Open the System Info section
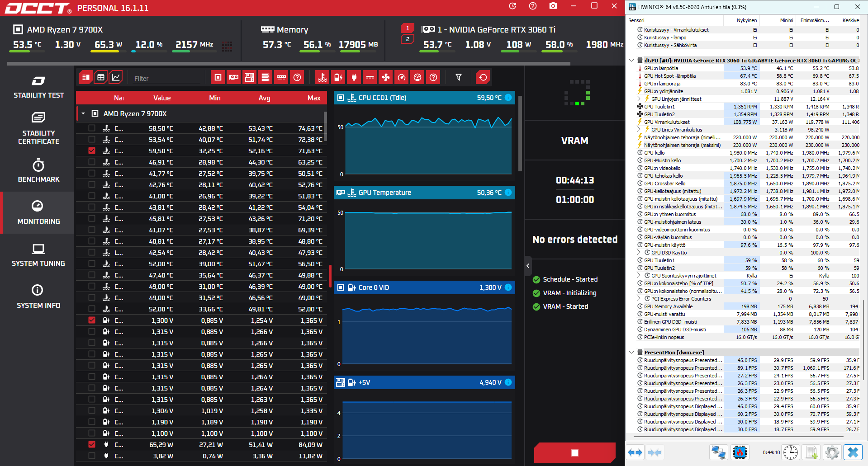Image resolution: width=868 pixels, height=466 pixels. (38, 297)
